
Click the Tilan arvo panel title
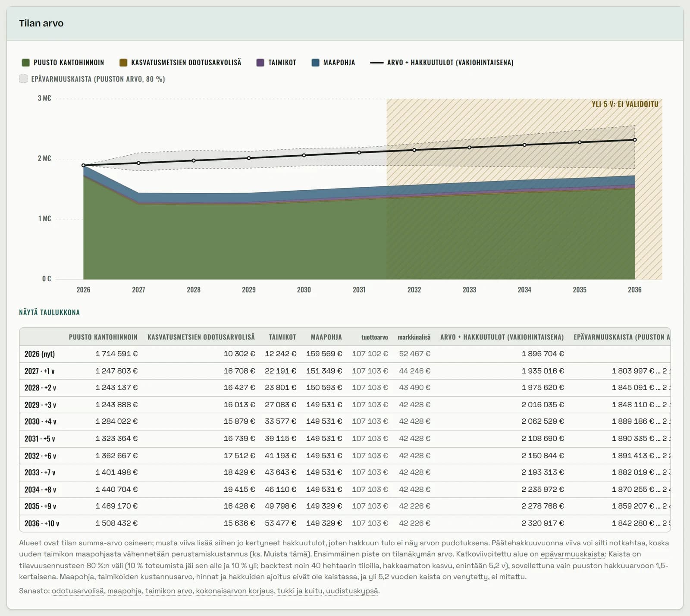(41, 23)
